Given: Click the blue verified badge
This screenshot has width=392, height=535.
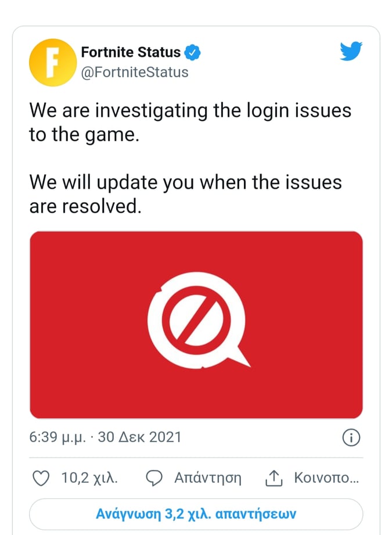Looking at the screenshot, I should click(193, 53).
